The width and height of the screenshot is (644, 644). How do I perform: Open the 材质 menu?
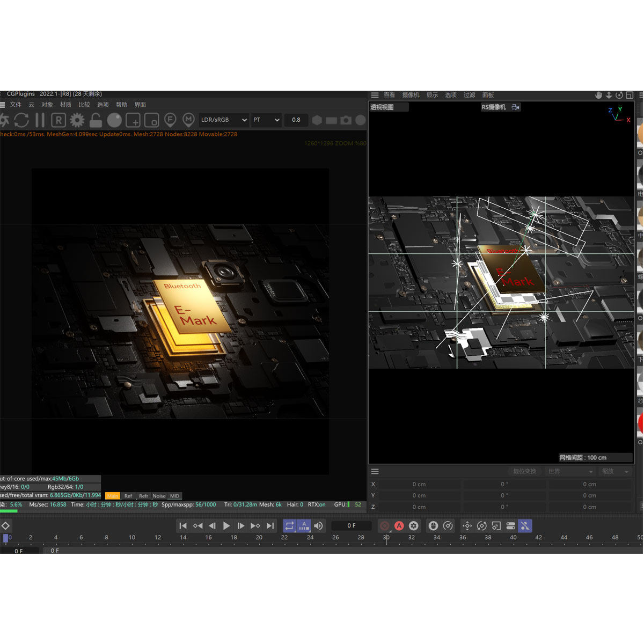(66, 105)
